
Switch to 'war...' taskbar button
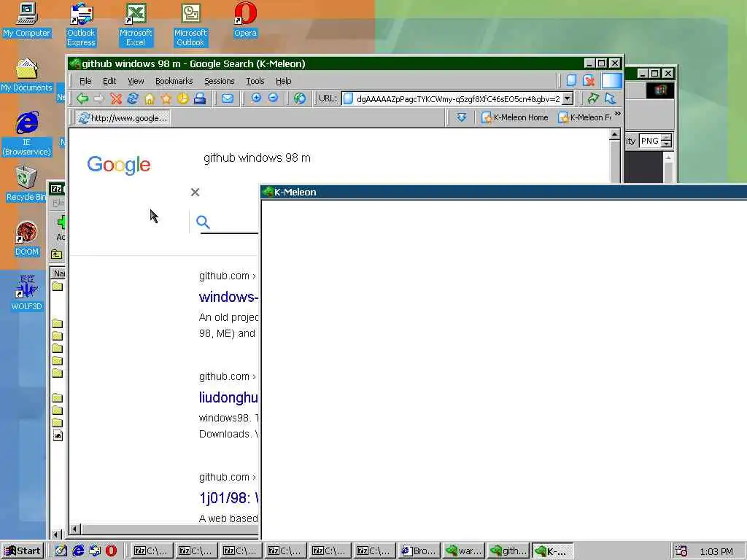click(x=463, y=551)
